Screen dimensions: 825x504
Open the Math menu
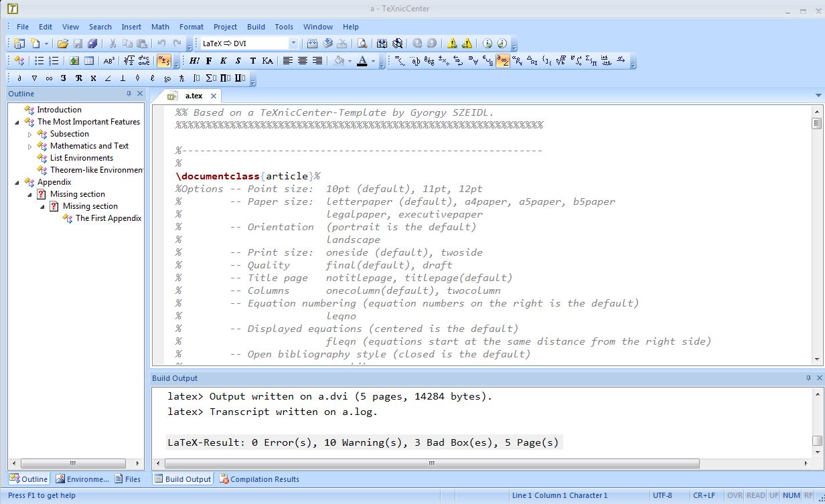160,27
